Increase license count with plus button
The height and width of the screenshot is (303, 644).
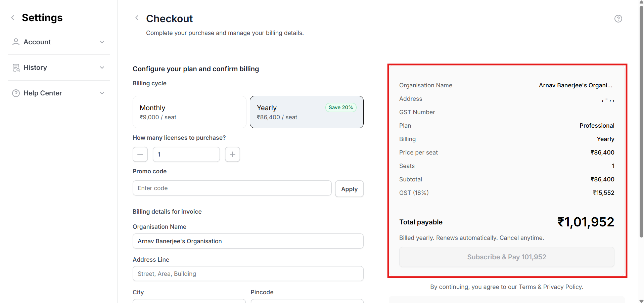tap(232, 155)
